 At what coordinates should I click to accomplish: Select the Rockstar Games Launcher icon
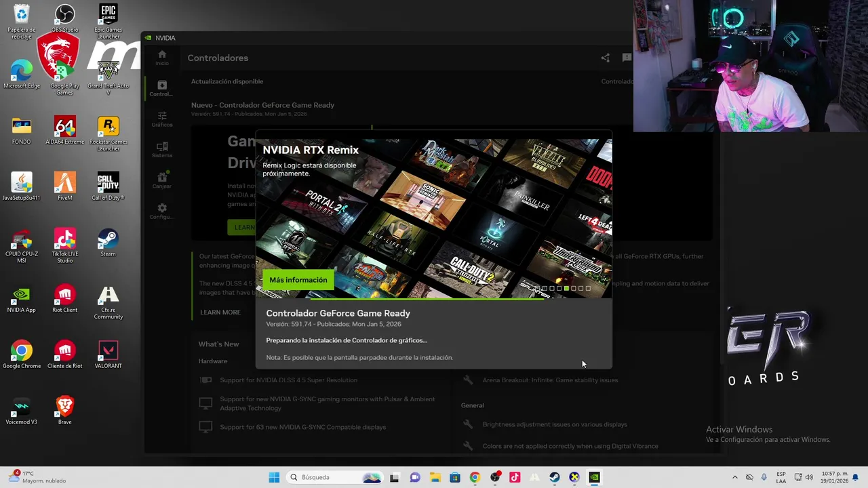coord(108,134)
